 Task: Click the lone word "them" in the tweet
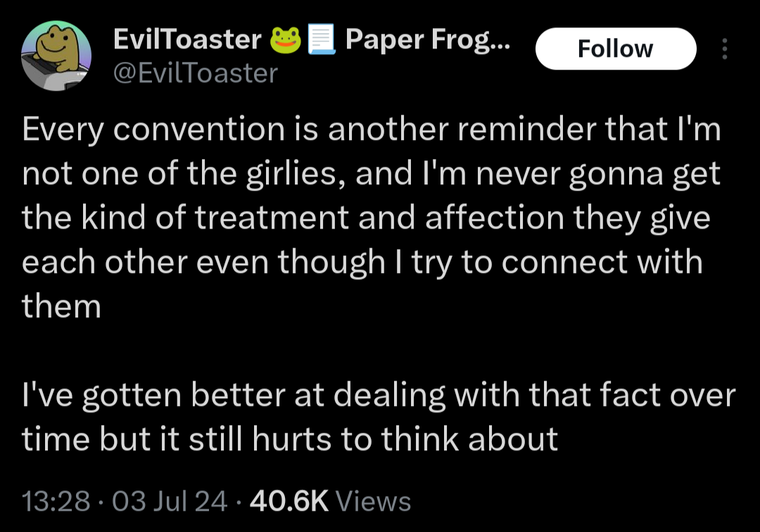[61, 308]
